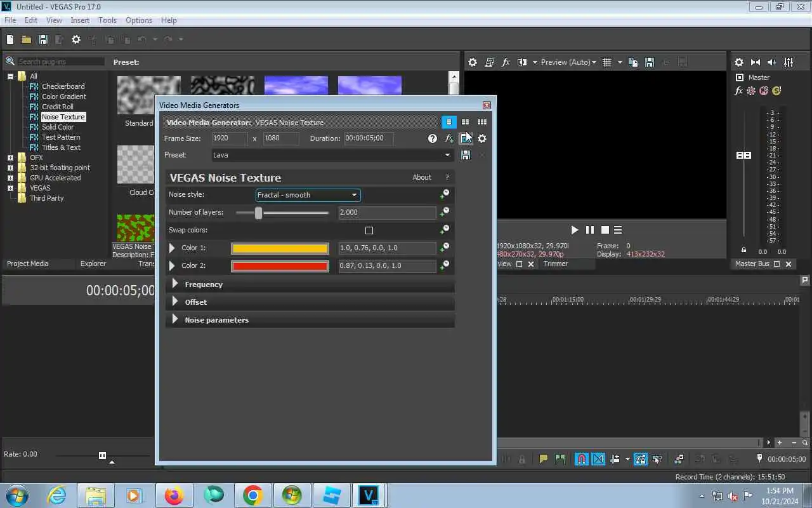Toggle split screen view in preview toolbar

[522, 62]
